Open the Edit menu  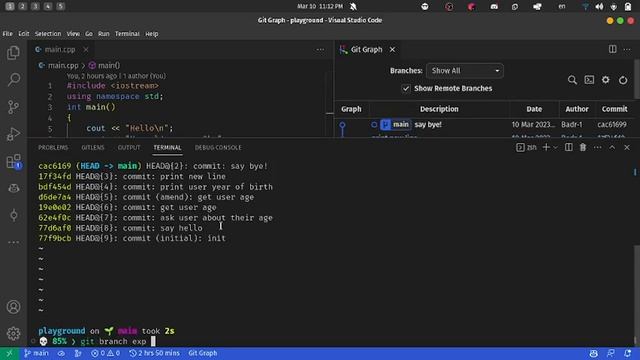pyautogui.click(x=24, y=34)
